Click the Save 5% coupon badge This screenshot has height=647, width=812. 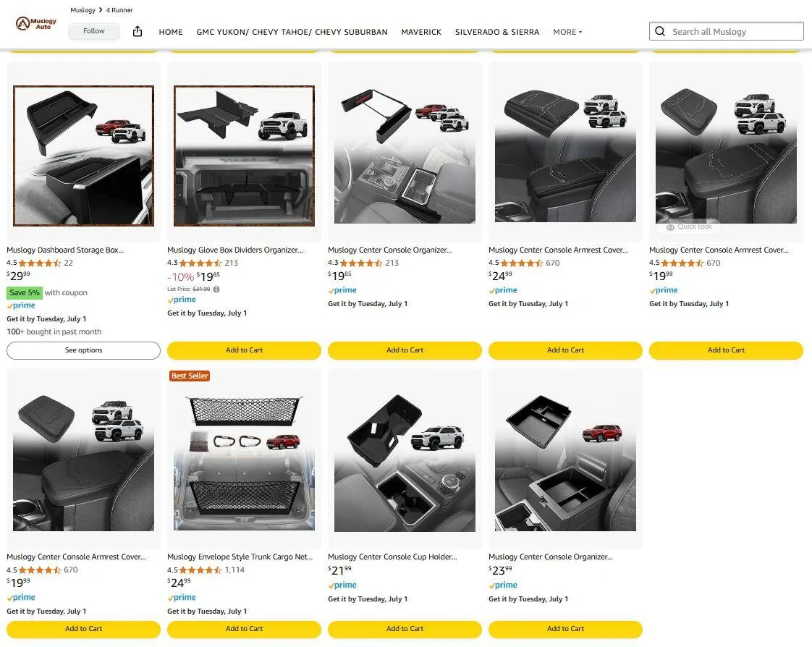[24, 293]
